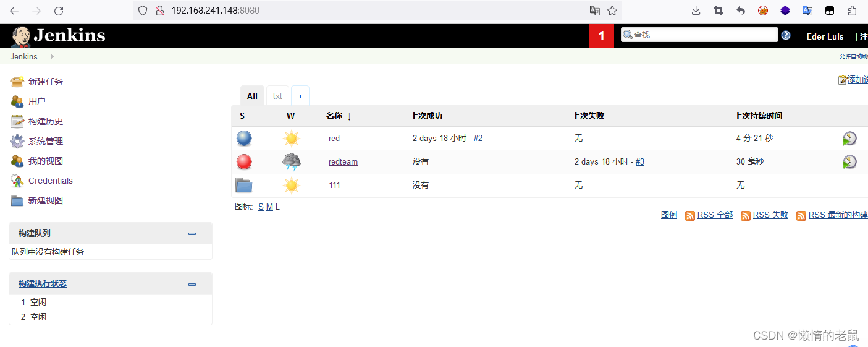Click sunny weather icon of red job
This screenshot has width=868, height=347.
click(292, 138)
